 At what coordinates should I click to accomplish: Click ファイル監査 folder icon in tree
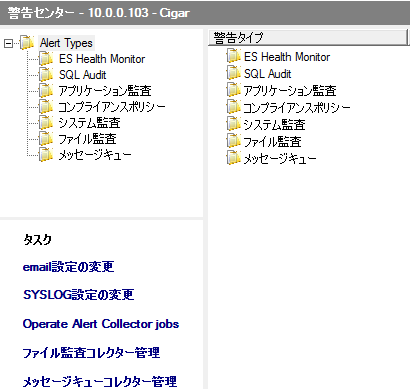click(46, 139)
